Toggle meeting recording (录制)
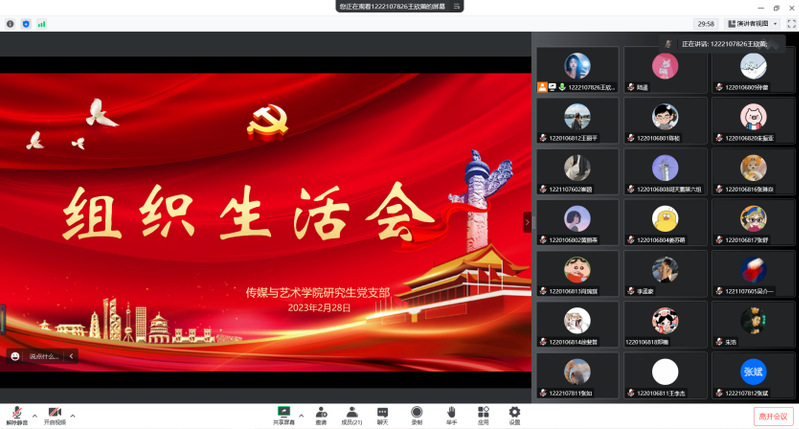This screenshot has height=429, width=799. 416,413
